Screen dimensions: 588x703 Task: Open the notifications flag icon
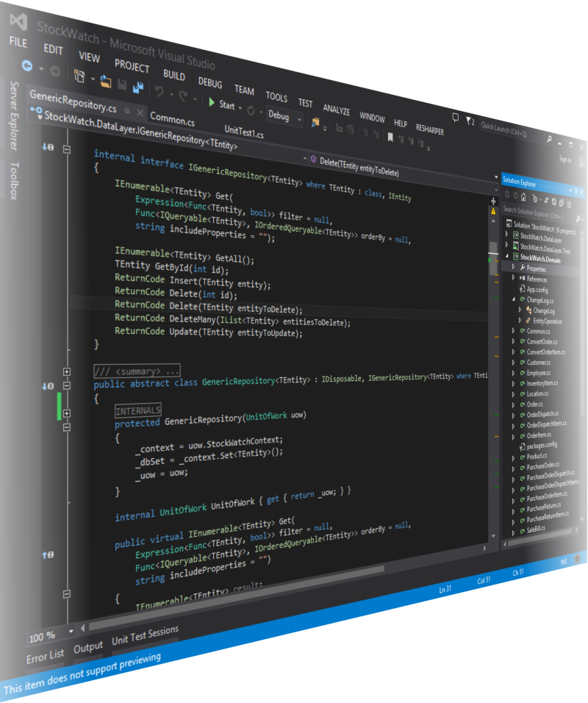tap(468, 121)
